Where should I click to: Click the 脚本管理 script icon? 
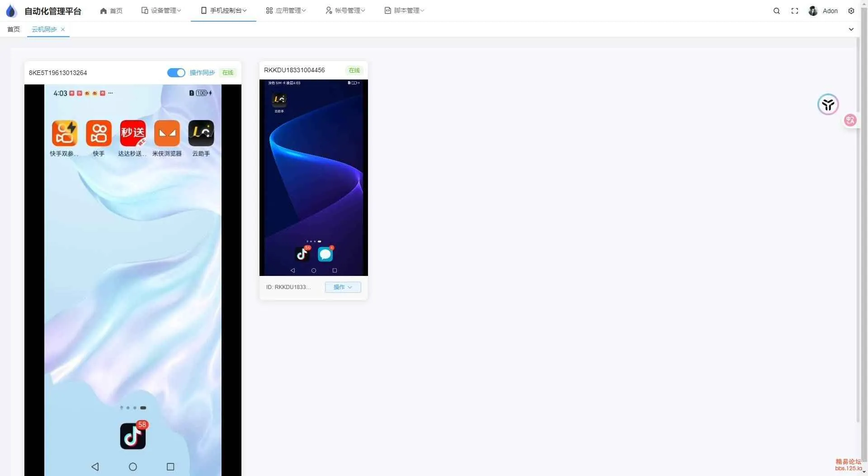pos(388,10)
